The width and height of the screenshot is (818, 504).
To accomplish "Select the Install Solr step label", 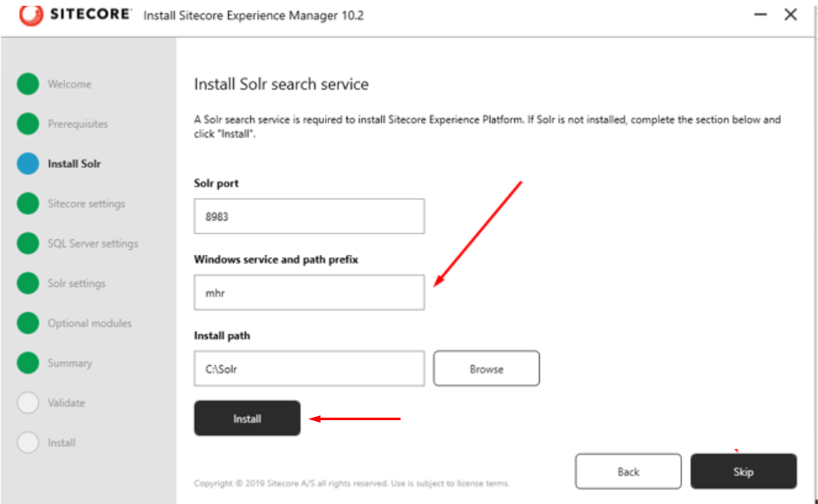I will 74,164.
